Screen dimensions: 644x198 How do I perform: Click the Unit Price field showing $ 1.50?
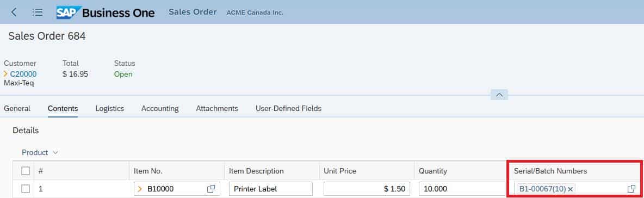[367, 189]
